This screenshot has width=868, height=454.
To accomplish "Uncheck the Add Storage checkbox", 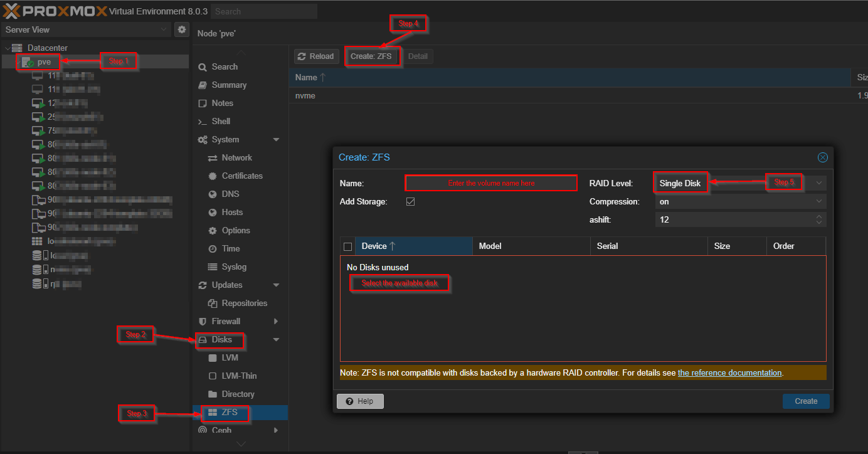I will [411, 202].
